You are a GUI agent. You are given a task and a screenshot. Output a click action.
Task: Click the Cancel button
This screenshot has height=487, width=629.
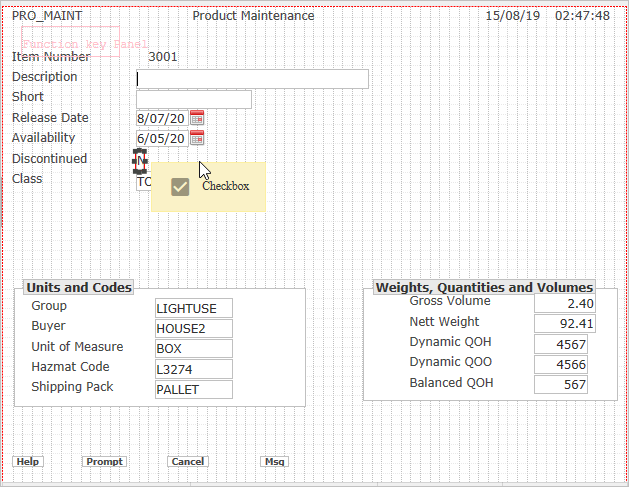point(188,462)
